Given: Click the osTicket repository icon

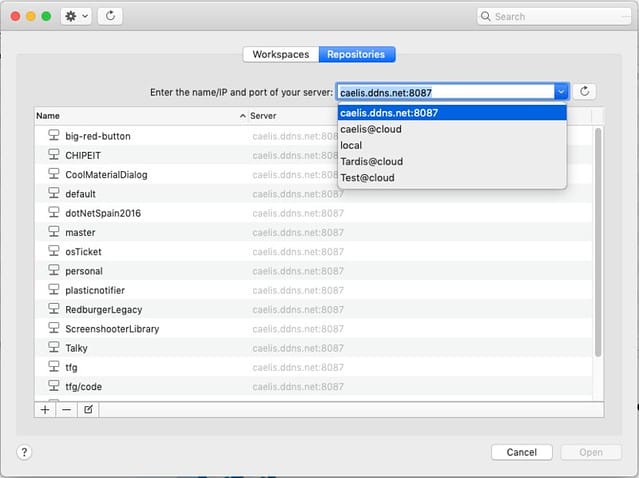Looking at the screenshot, I should [54, 251].
